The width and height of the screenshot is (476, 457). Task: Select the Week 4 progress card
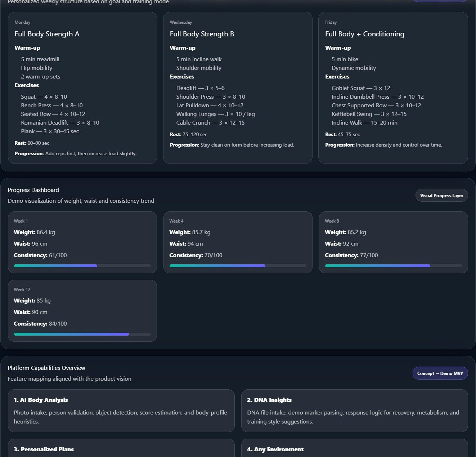pyautogui.click(x=238, y=242)
